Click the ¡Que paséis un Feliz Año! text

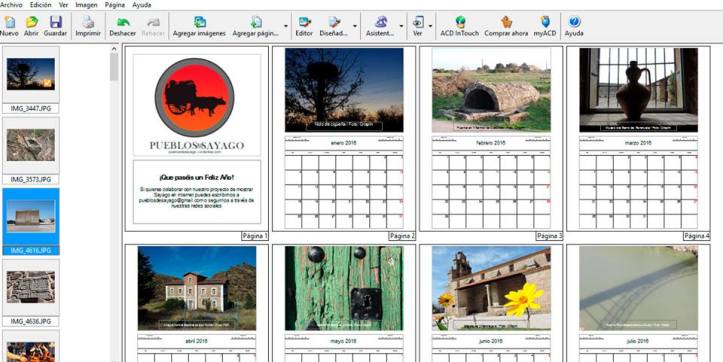point(197,177)
